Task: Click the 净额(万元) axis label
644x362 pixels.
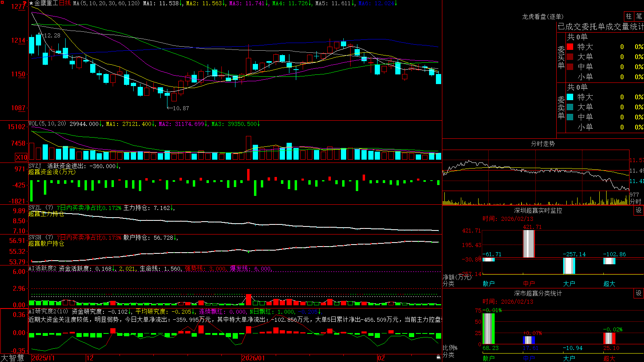Action: pos(457,277)
